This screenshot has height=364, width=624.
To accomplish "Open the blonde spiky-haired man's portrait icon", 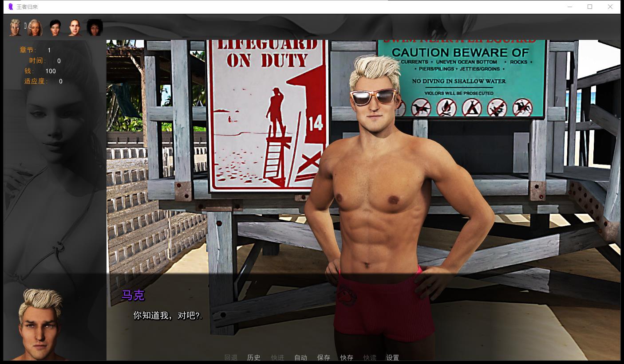I will point(16,27).
